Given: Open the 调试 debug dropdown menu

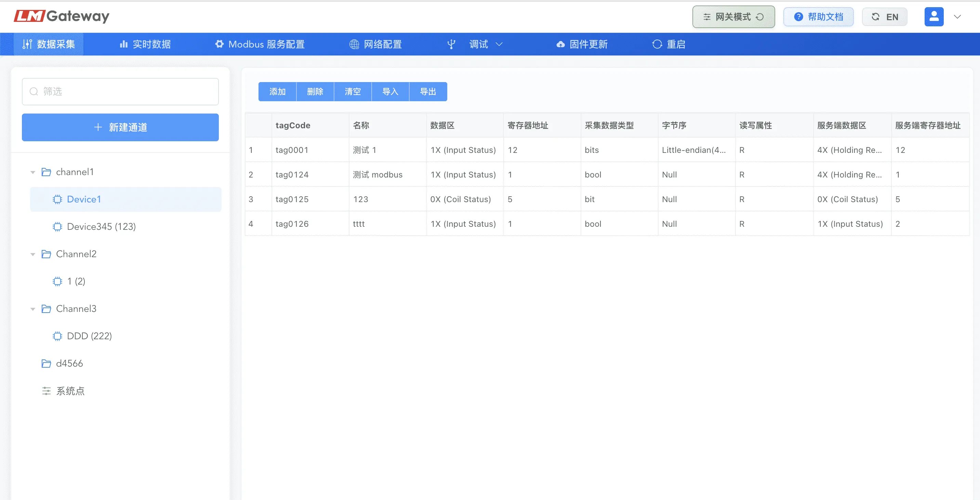Looking at the screenshot, I should [479, 44].
